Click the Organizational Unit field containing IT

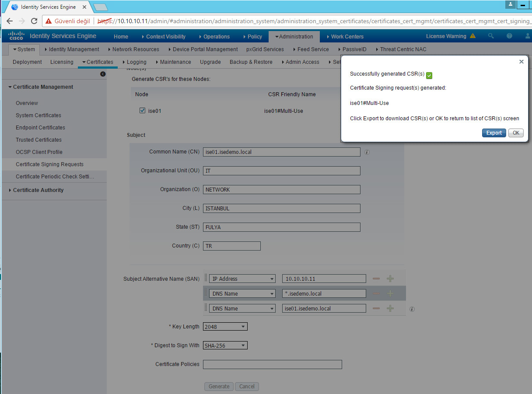[282, 171]
